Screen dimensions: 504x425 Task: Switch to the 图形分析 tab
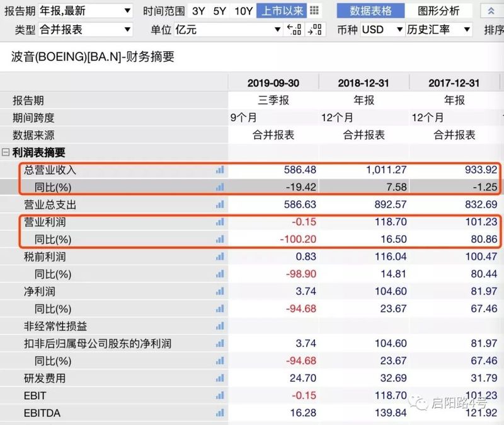[x=438, y=11]
